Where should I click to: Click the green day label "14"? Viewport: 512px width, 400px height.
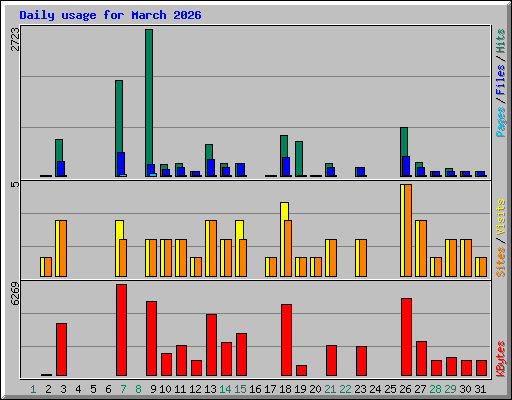coord(225,389)
